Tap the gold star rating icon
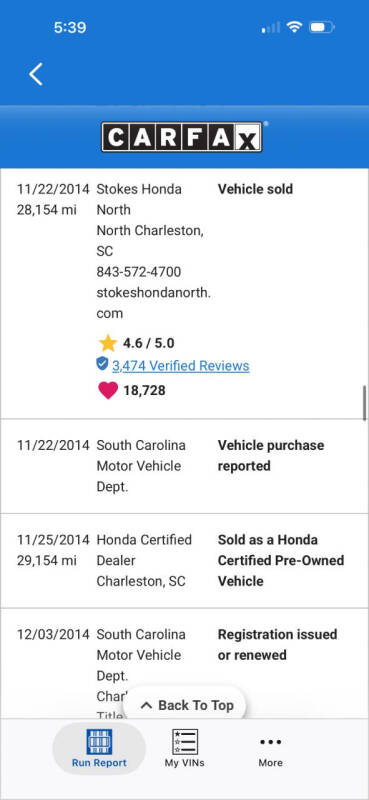The height and width of the screenshot is (800, 369). 108,343
